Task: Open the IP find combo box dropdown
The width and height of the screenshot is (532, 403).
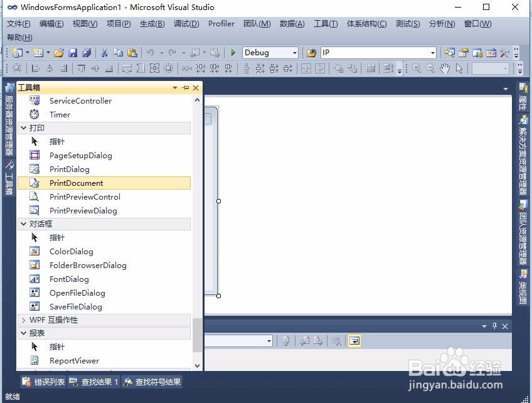Action: (x=433, y=53)
